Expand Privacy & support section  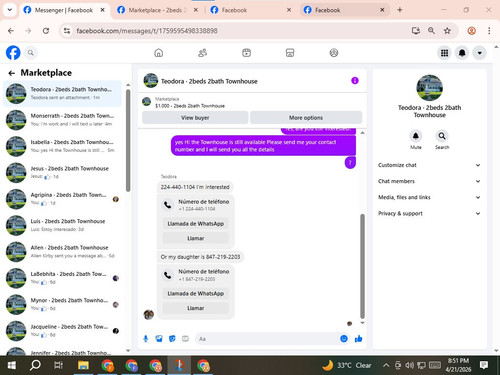(x=429, y=213)
